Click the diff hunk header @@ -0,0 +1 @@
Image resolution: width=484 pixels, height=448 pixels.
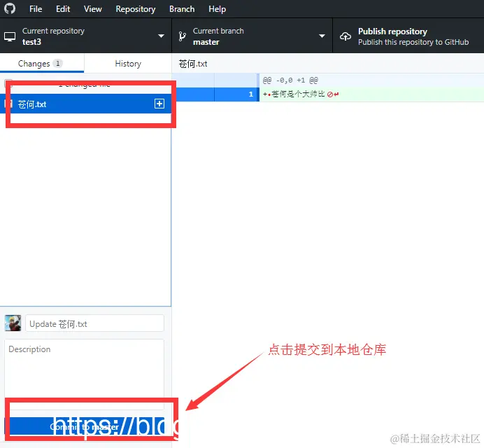tap(290, 80)
